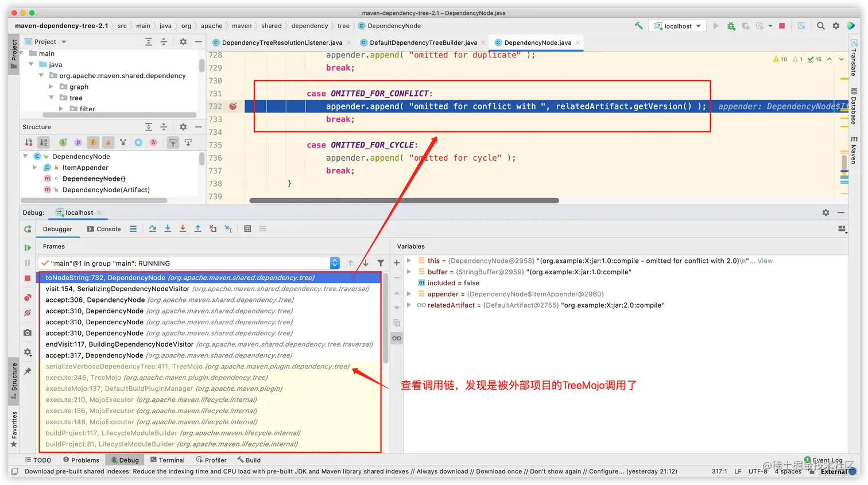Toggle Sort alphabetically in Structure panel
The height and width of the screenshot is (485, 868).
(44, 142)
